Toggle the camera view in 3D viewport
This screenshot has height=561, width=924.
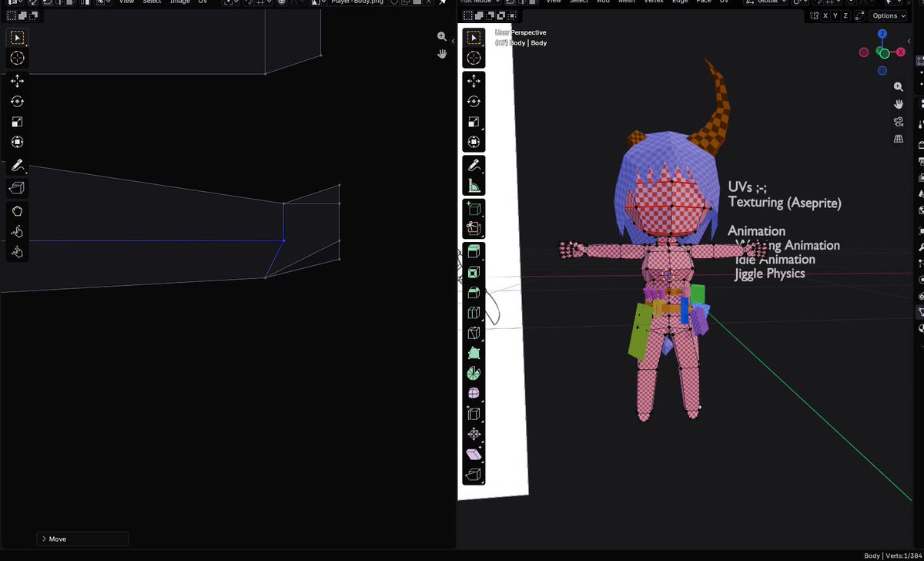pyautogui.click(x=899, y=122)
